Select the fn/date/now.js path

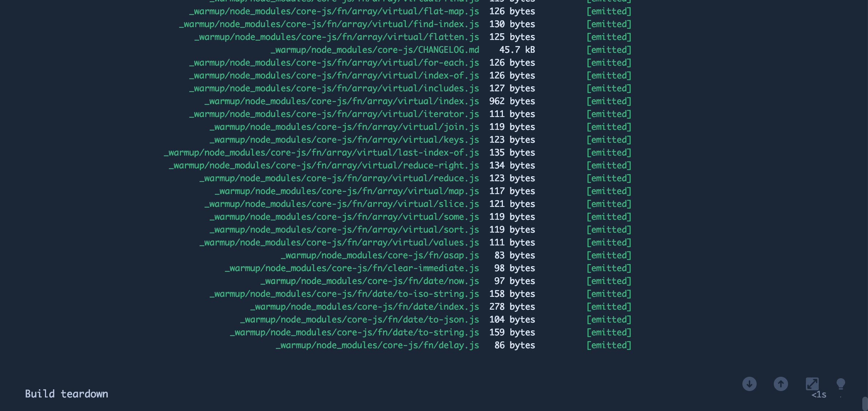(370, 281)
